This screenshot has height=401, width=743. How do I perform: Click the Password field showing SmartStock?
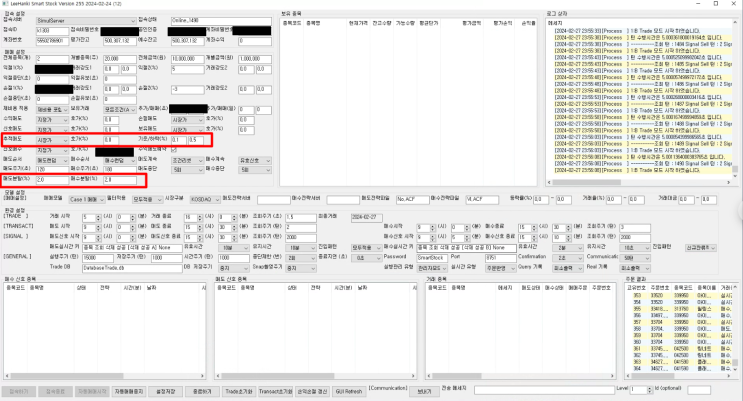[431, 258]
